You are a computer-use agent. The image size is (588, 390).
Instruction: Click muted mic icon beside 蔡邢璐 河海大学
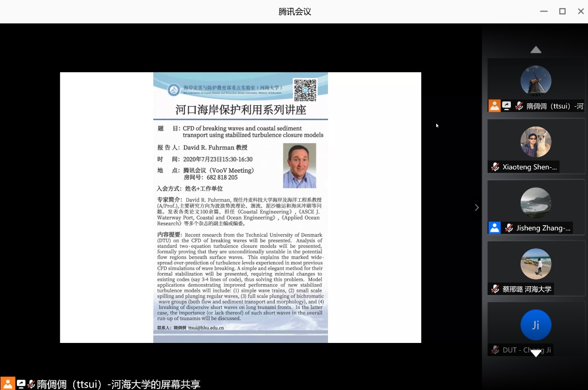495,289
